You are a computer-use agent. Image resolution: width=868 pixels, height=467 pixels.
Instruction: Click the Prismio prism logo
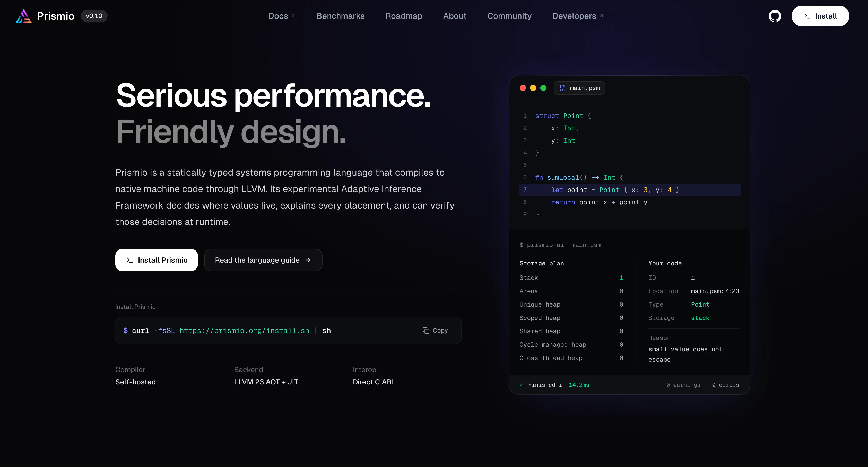pyautogui.click(x=24, y=16)
